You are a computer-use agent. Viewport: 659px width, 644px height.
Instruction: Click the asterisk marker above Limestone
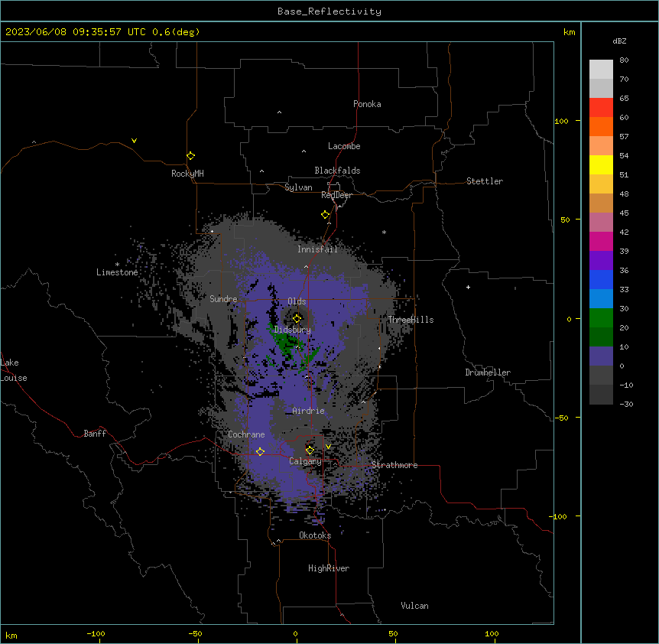pyautogui.click(x=117, y=265)
